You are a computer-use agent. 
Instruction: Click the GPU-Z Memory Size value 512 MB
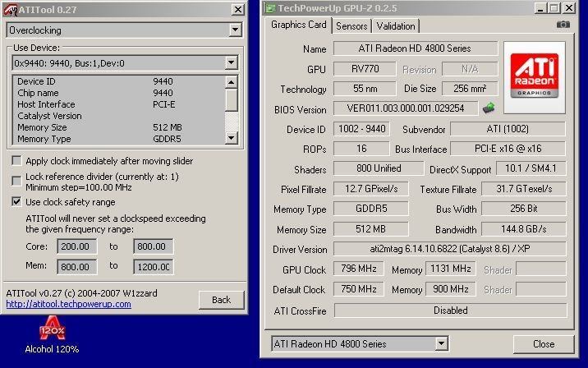click(371, 229)
